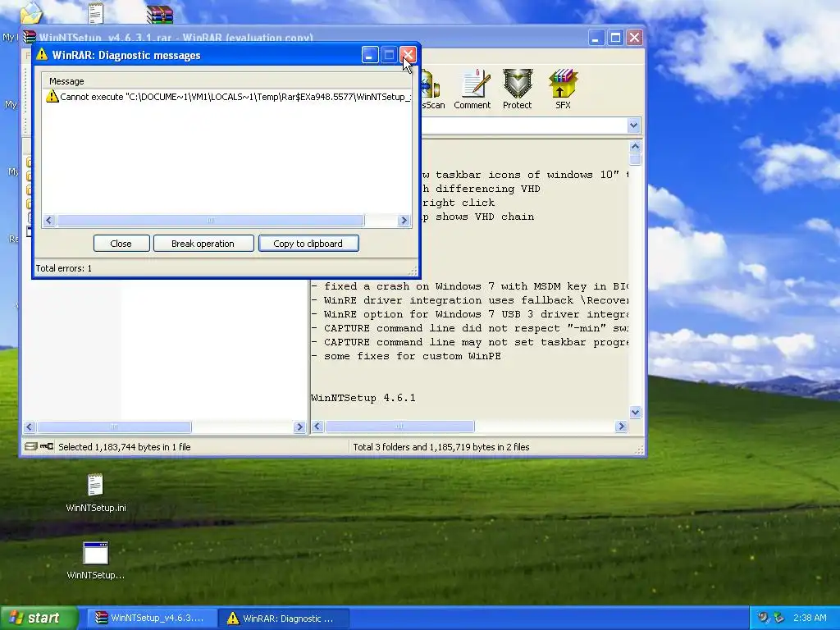
Task: Click the taskbar clock showing 2:38 AM
Action: point(810,618)
